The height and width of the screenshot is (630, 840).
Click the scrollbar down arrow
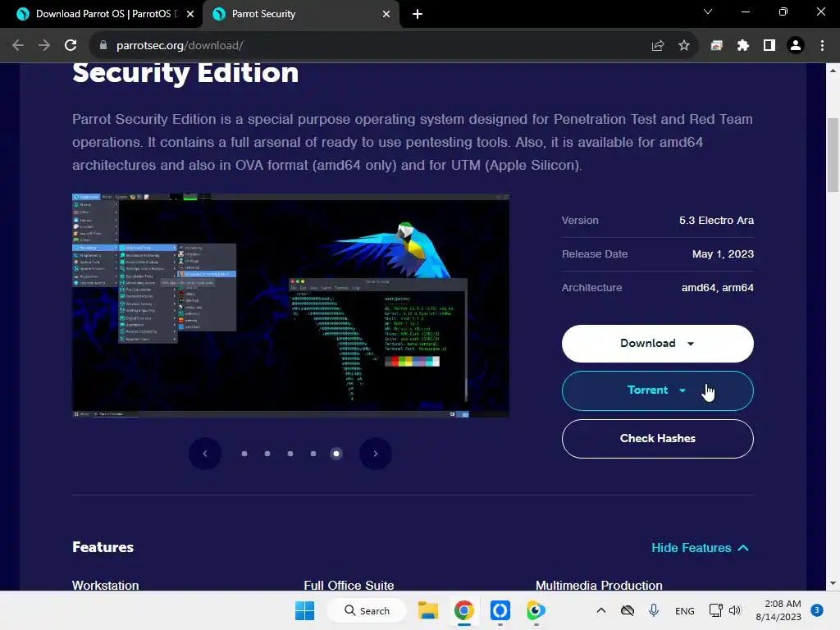point(833,583)
